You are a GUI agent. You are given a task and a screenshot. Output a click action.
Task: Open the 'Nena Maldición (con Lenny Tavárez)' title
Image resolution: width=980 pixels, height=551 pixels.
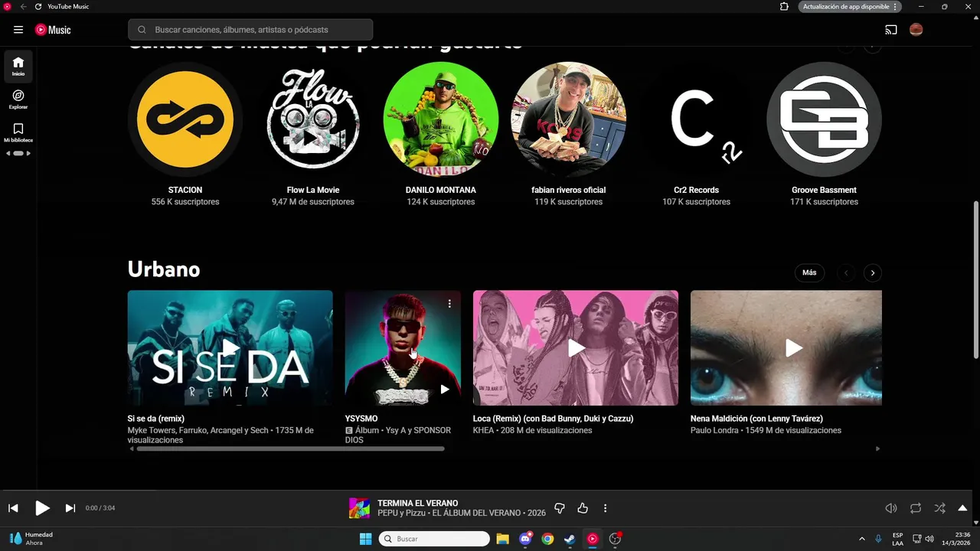pos(756,419)
